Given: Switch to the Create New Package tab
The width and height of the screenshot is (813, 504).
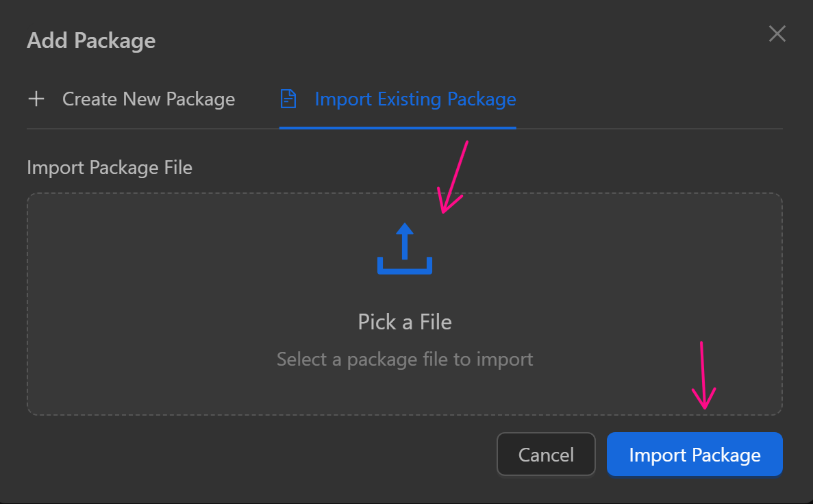Looking at the screenshot, I should pyautogui.click(x=148, y=99).
